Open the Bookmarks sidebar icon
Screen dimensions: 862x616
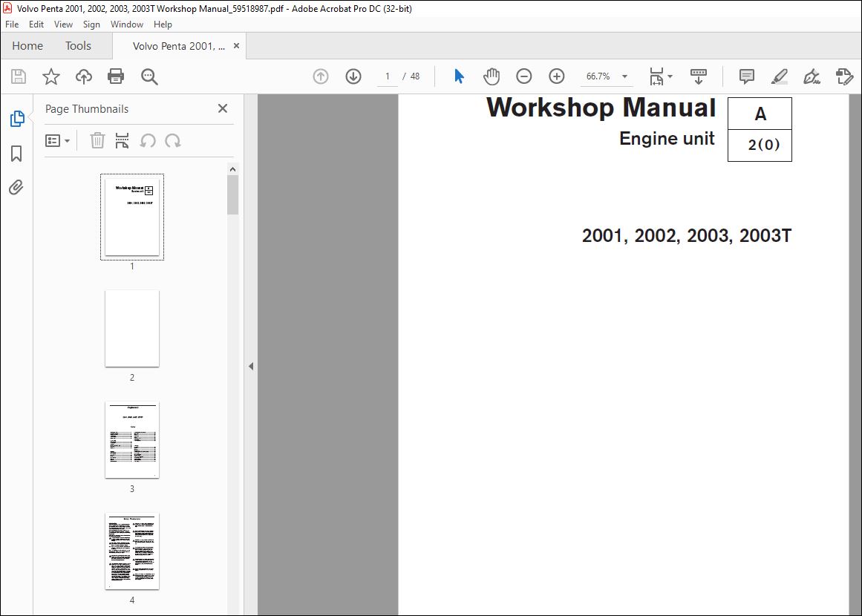click(x=16, y=154)
